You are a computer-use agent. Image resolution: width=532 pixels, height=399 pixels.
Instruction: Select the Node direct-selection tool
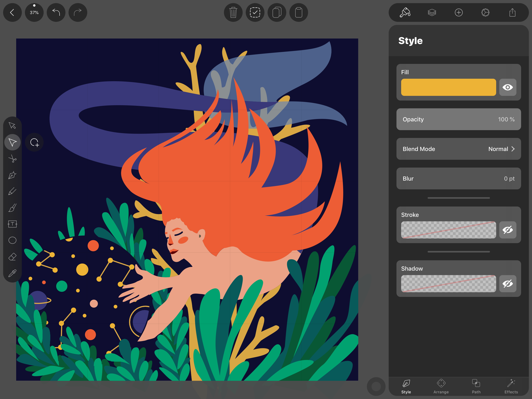[12, 142]
